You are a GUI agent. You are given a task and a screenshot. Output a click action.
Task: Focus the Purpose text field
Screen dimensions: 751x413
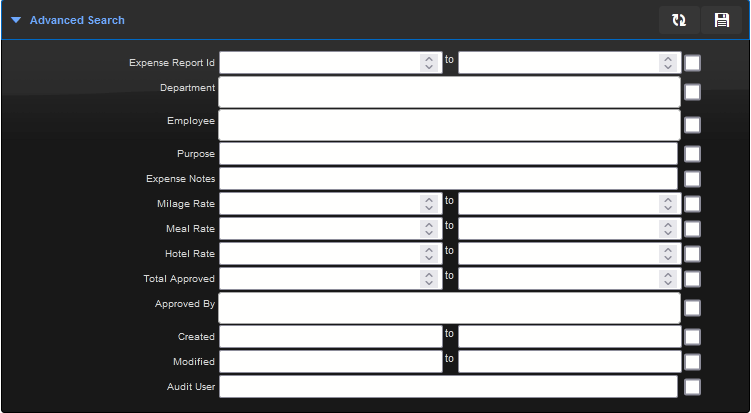(448, 154)
